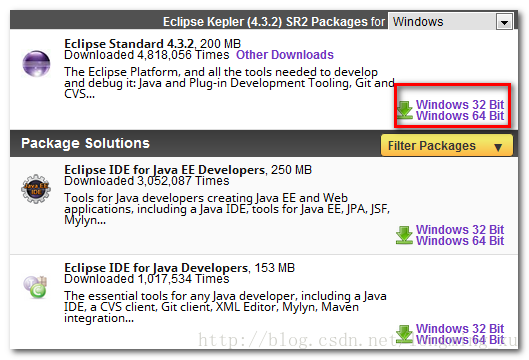
Task: Download Eclipse Standard Windows 32 Bit
Action: pyautogui.click(x=460, y=105)
